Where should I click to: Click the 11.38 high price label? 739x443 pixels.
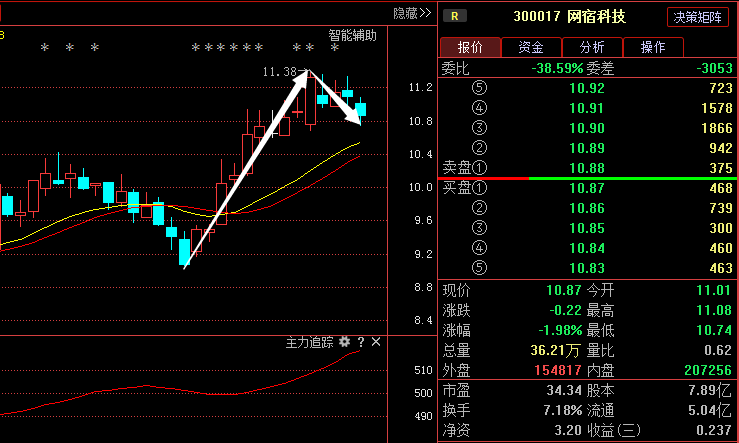(279, 72)
